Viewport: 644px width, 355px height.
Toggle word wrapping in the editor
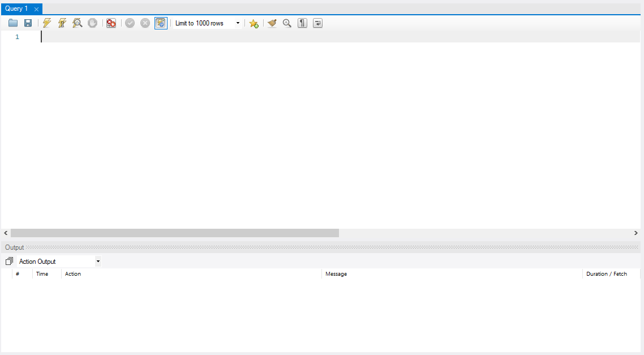(317, 23)
